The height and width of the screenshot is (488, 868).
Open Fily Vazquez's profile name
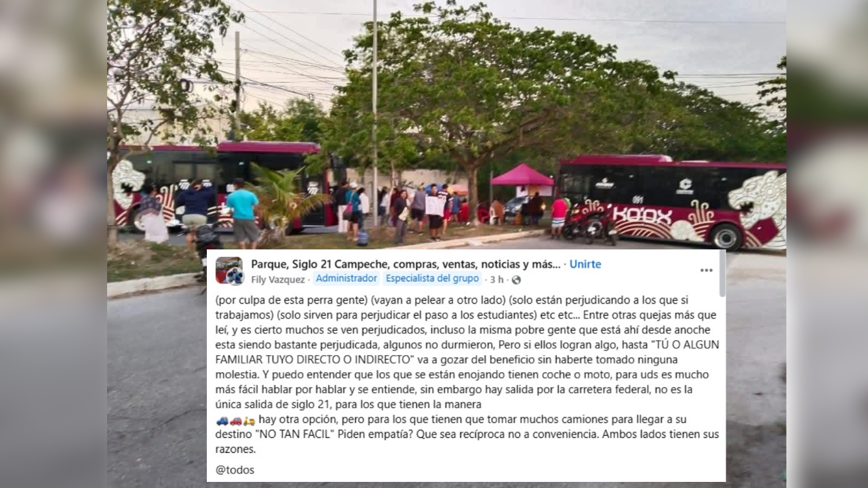pos(279,279)
